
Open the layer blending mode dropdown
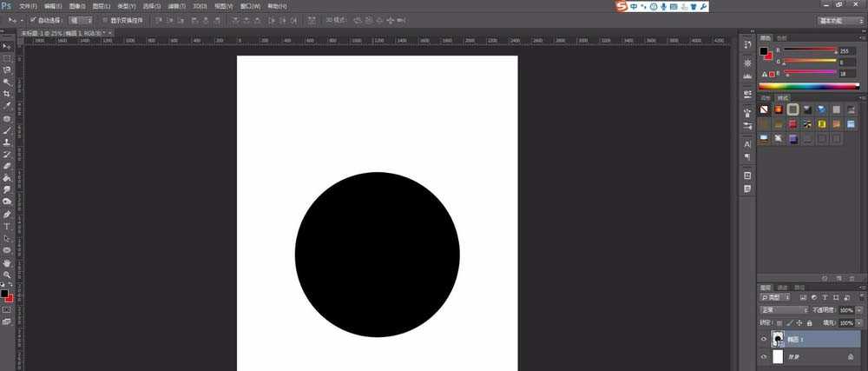784,309
